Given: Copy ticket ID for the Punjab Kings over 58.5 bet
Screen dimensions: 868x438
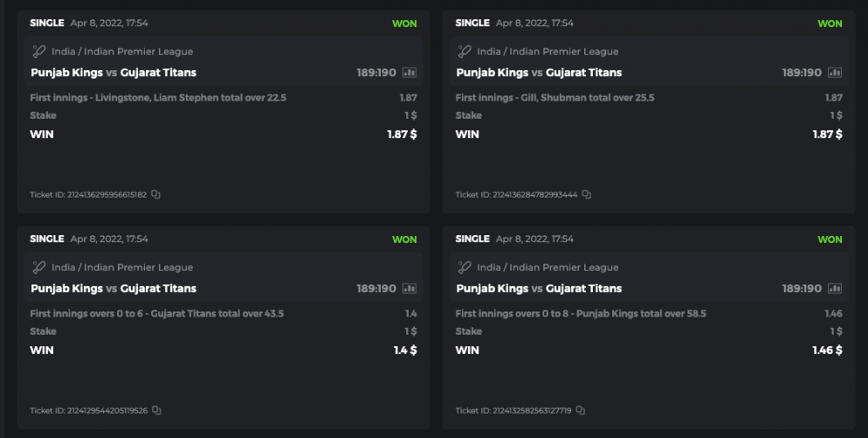Looking at the screenshot, I should pyautogui.click(x=581, y=411).
